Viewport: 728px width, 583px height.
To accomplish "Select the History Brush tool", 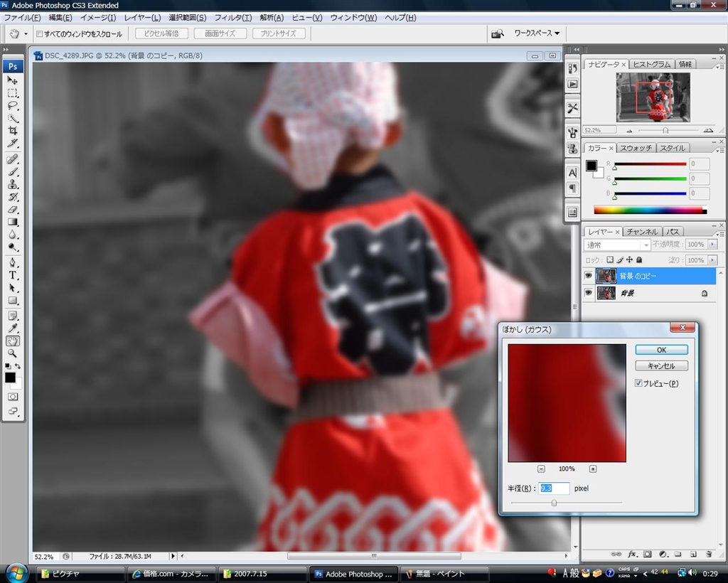I will pyautogui.click(x=13, y=197).
